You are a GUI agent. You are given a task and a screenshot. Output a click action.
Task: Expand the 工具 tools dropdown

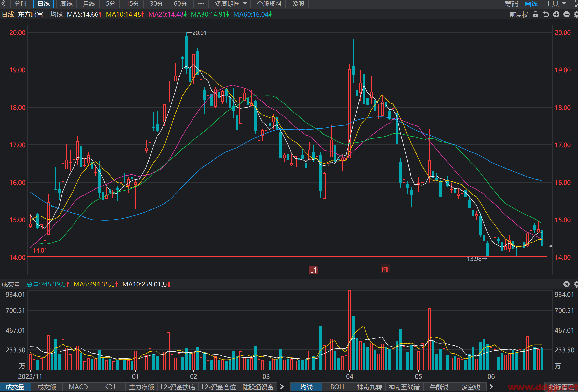point(555,4)
